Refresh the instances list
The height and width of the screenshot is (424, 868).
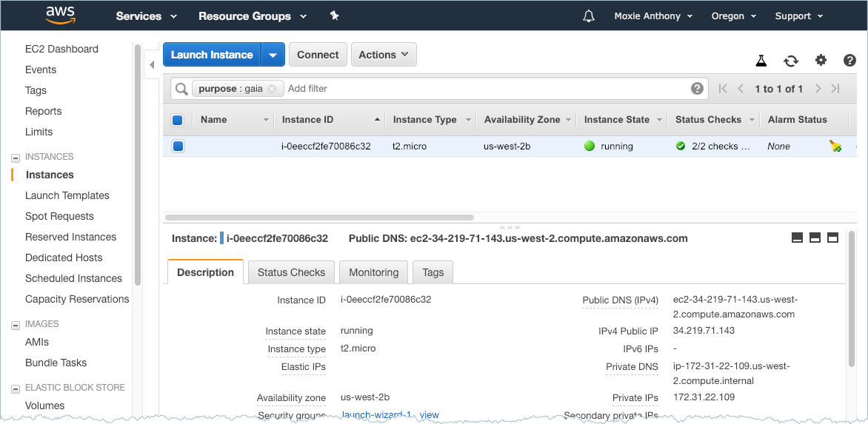(791, 60)
